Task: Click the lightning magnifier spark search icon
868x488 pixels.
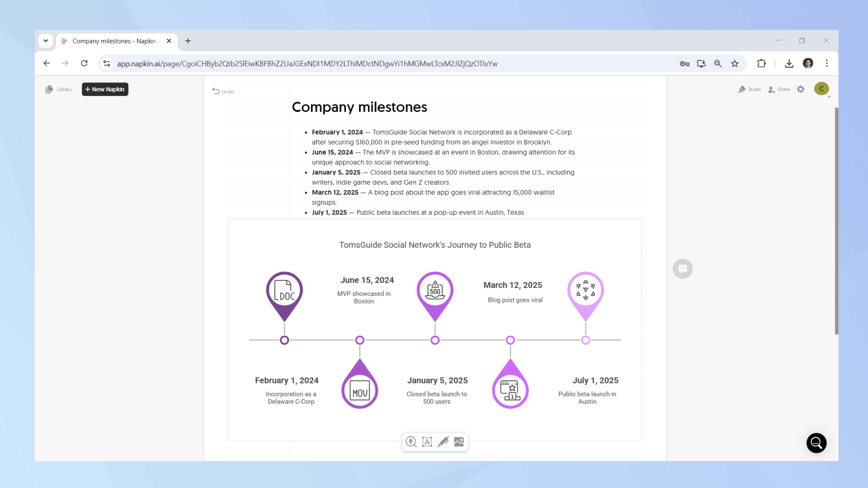Action: click(x=411, y=442)
